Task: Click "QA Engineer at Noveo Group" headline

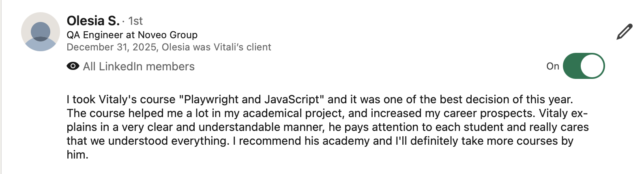Action: [x=132, y=35]
